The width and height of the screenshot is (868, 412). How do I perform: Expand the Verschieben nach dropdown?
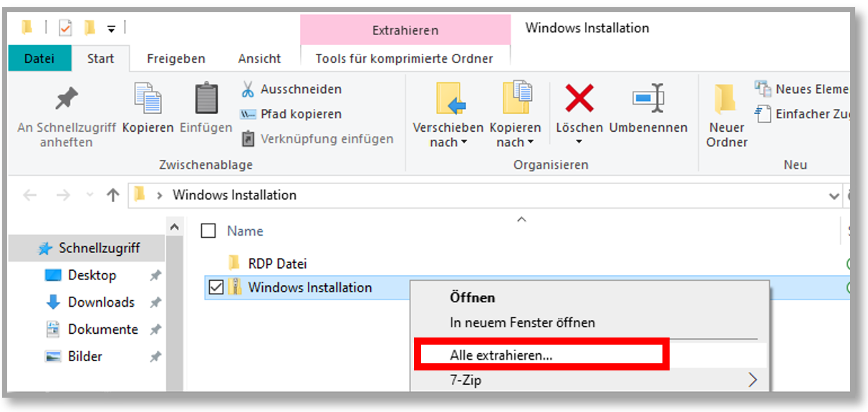point(448,142)
